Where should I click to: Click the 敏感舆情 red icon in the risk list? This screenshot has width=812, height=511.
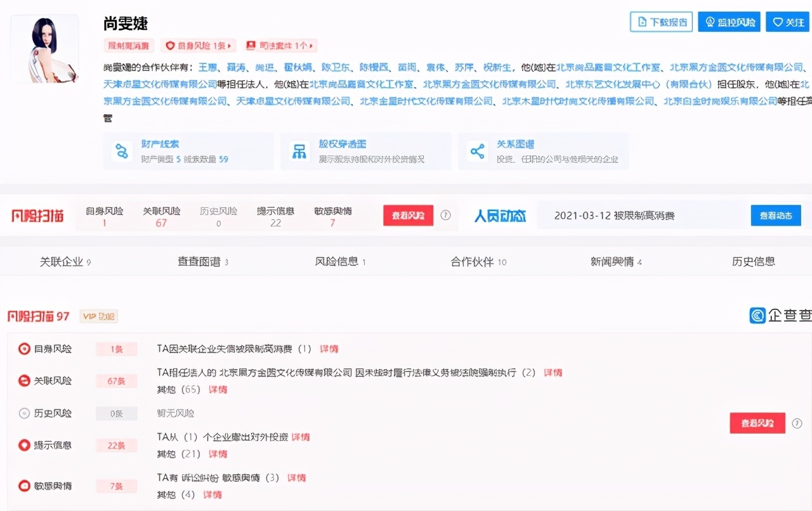pyautogui.click(x=24, y=486)
